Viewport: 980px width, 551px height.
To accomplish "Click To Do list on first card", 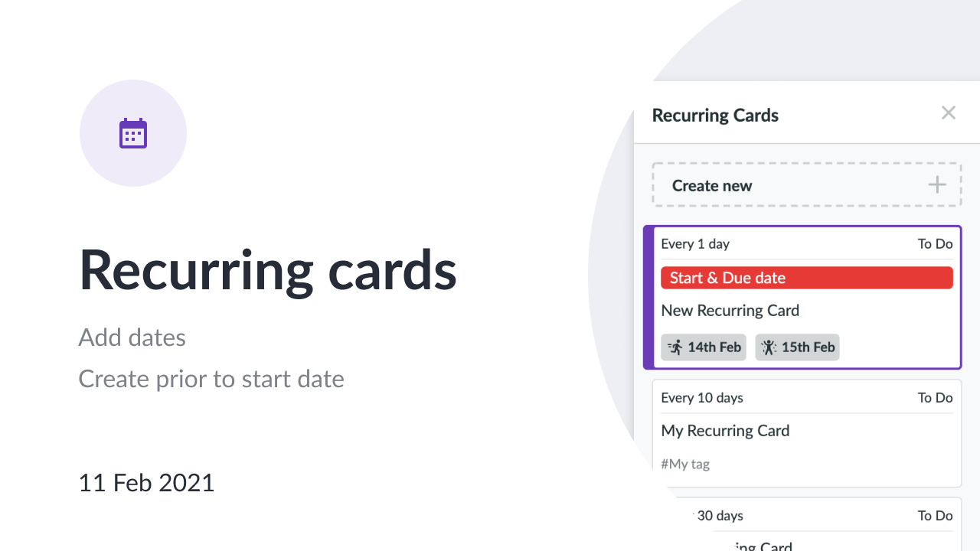I will [935, 244].
